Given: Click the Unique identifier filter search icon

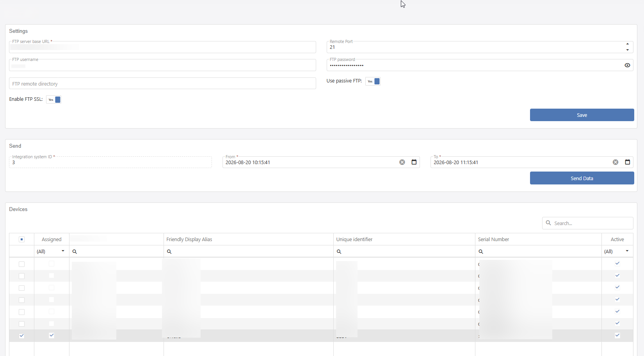Looking at the screenshot, I should 339,252.
